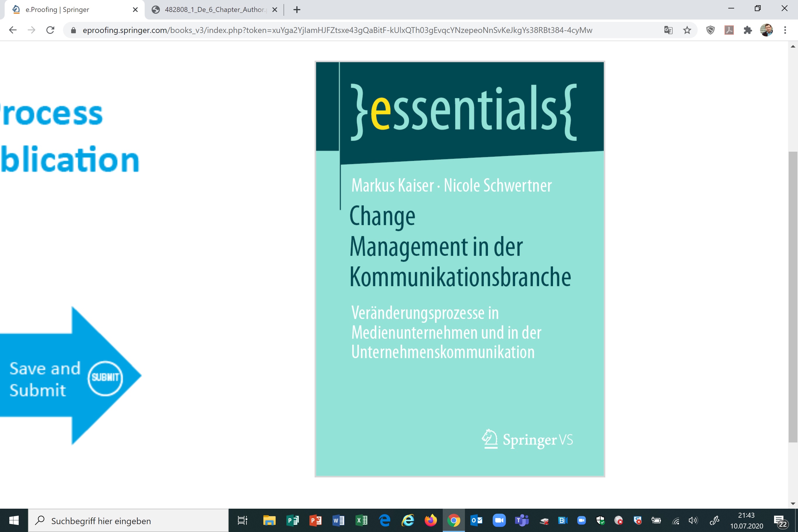View site information via the lock icon
Viewport: 798px width, 532px height.
click(x=73, y=30)
